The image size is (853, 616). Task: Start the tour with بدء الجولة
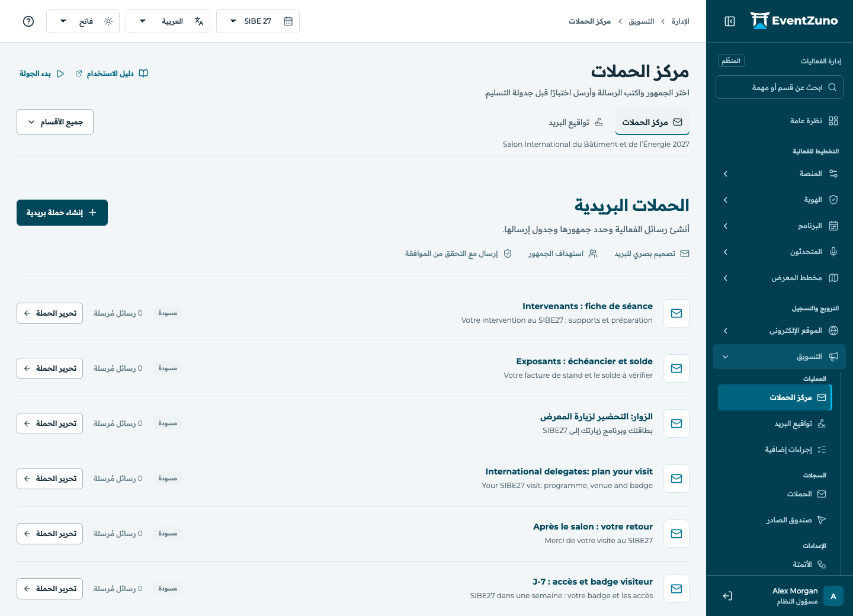point(42,73)
